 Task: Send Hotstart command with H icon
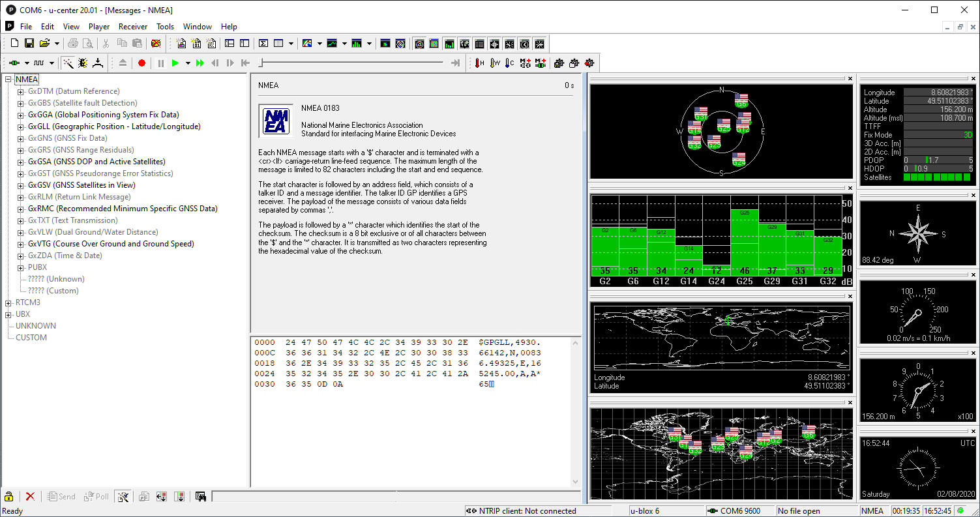point(479,63)
